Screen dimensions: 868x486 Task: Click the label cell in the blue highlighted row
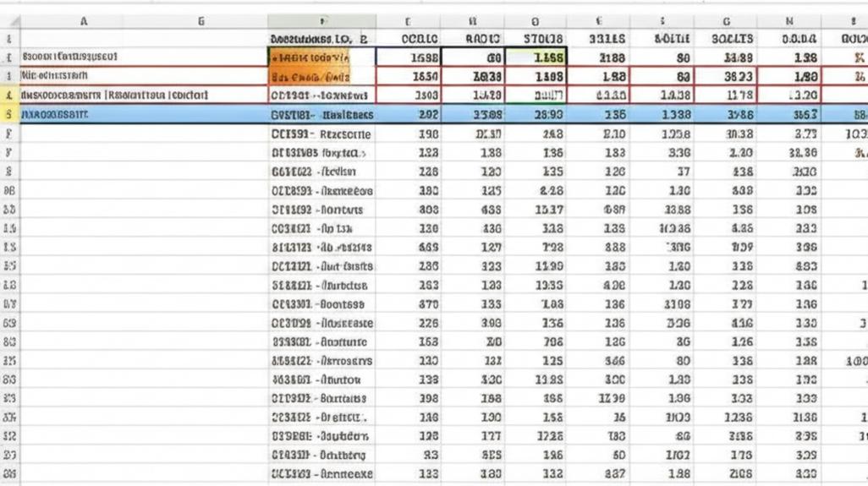click(x=321, y=114)
